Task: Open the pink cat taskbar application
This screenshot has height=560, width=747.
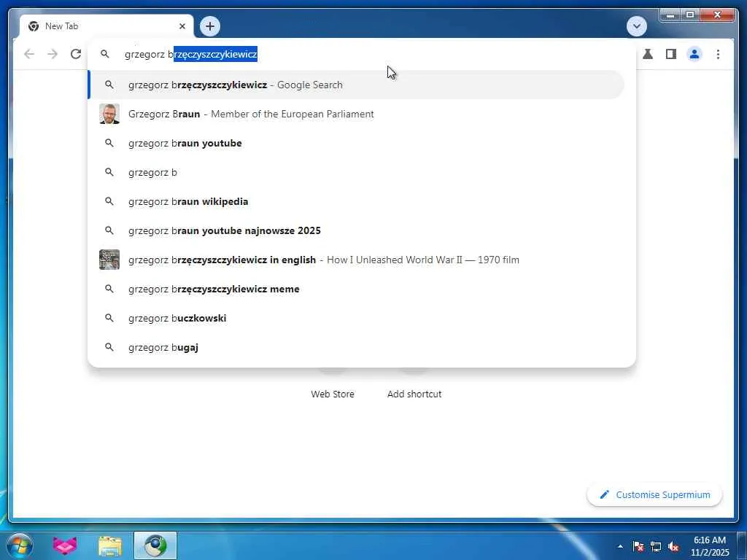Action: click(x=65, y=545)
